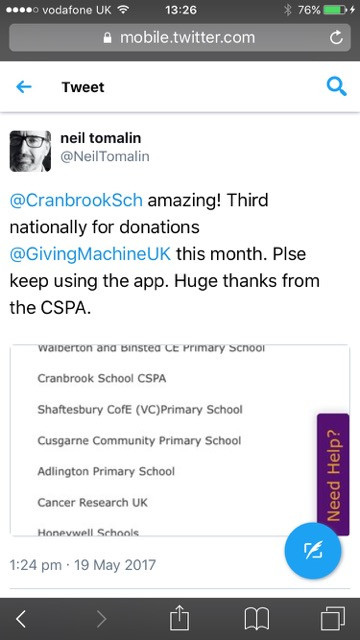Open Twitter search magnifier icon

tap(336, 87)
